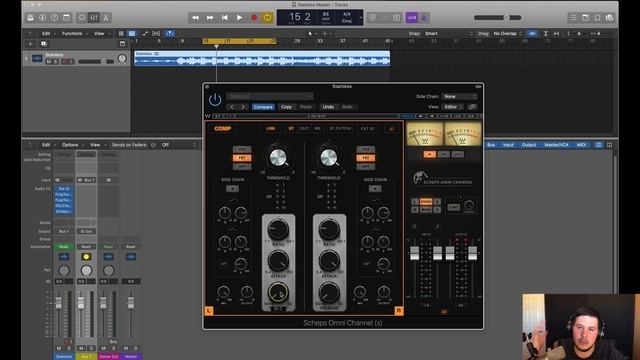Screen dimensions: 640x360
Task: Click the duplicate track icon
Action: pos(44,44)
